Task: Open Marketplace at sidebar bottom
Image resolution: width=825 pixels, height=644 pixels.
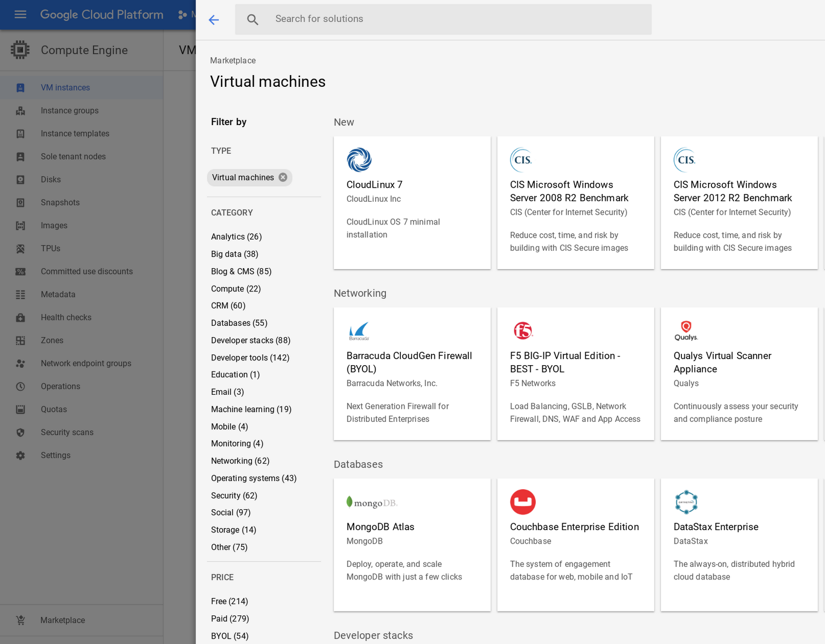Action: 82,620
